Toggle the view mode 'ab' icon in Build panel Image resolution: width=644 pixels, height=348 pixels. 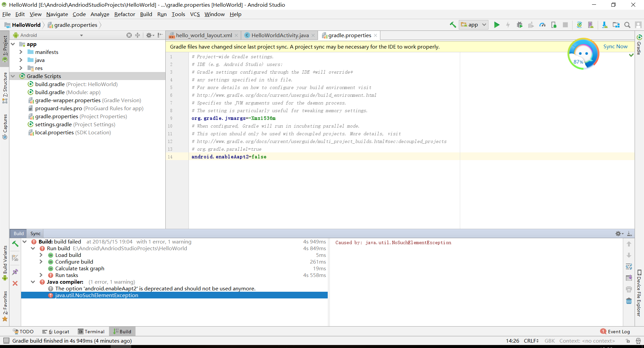click(15, 258)
